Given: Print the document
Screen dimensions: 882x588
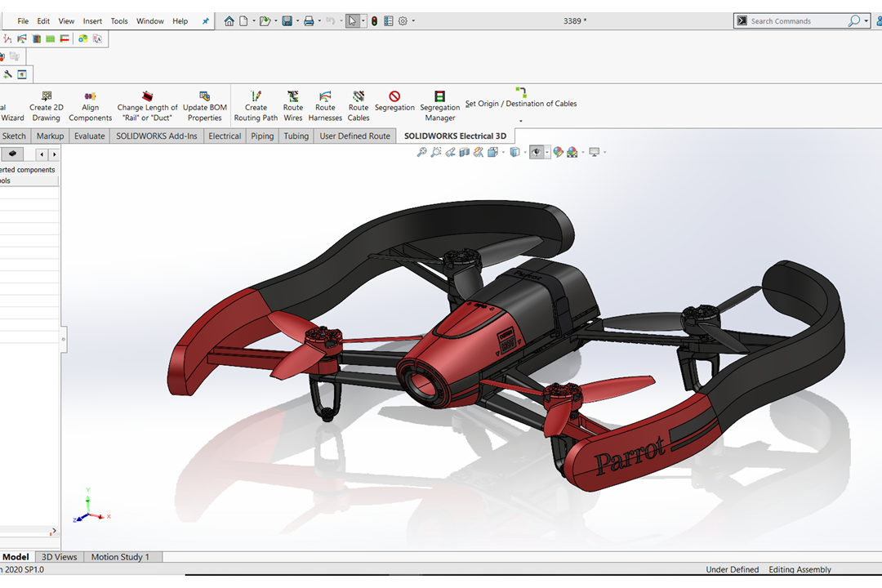Looking at the screenshot, I should (309, 20).
